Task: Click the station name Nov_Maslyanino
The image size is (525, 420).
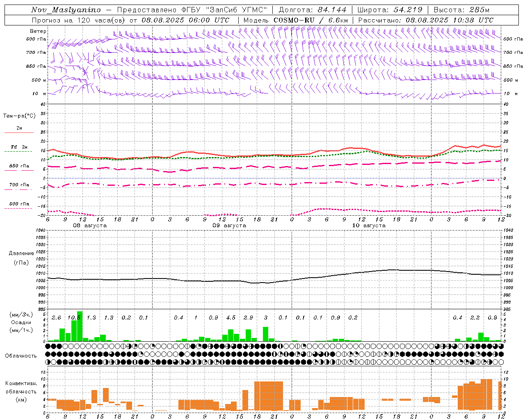Action: pos(66,10)
